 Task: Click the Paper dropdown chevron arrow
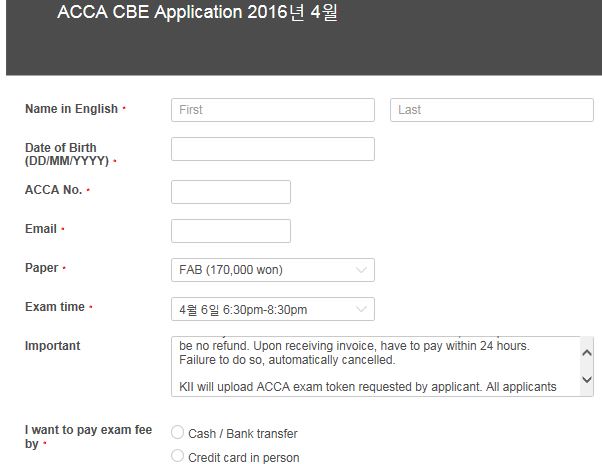(x=361, y=270)
